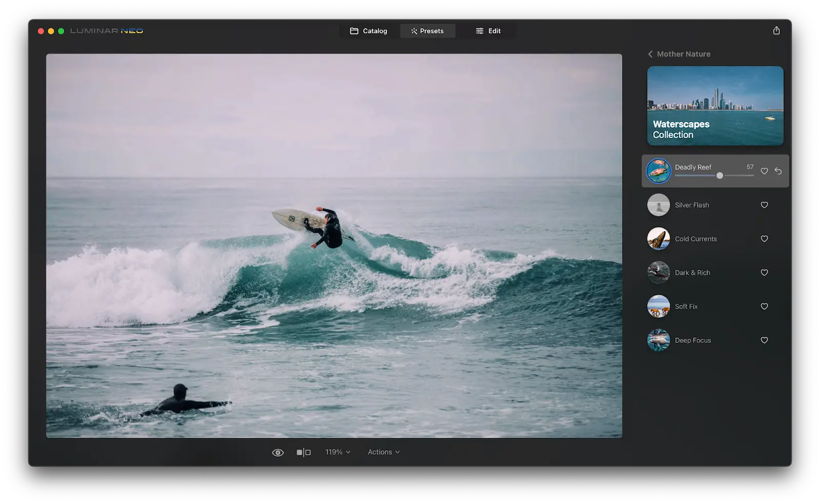Open the Waterscapes Collection banner
Screen dimensions: 820x504
(x=715, y=106)
